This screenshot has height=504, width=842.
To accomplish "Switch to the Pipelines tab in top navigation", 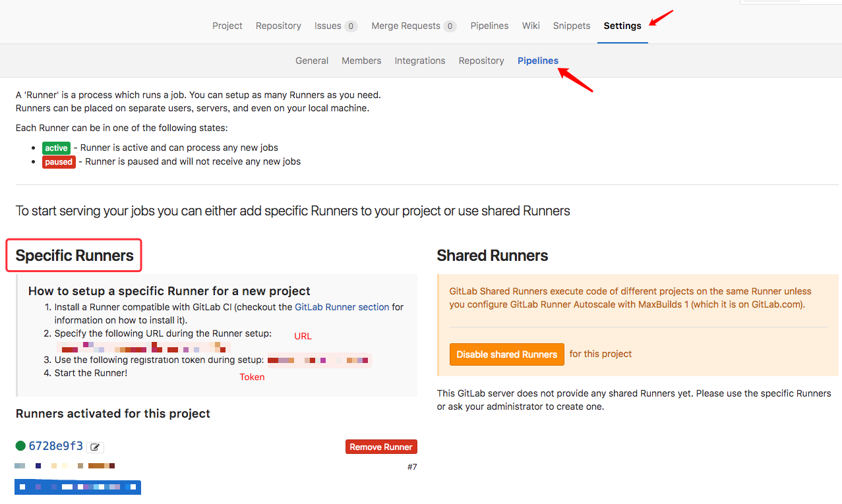I will point(489,26).
